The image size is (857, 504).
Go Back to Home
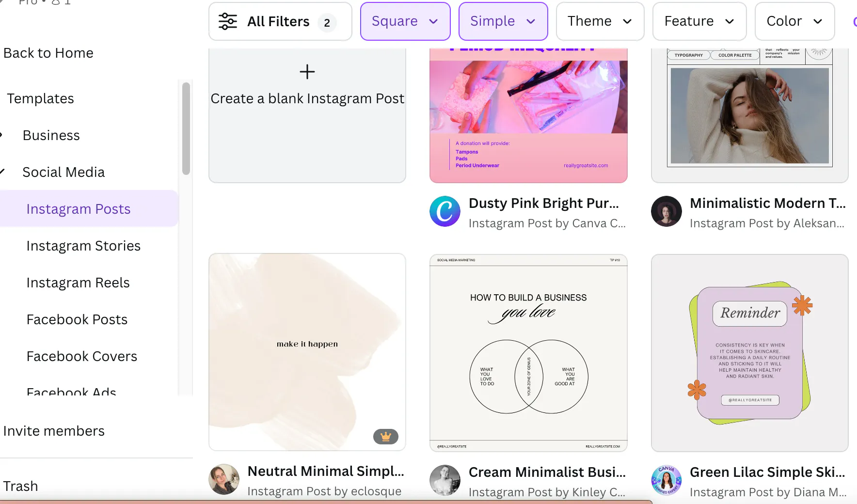pyautogui.click(x=48, y=53)
